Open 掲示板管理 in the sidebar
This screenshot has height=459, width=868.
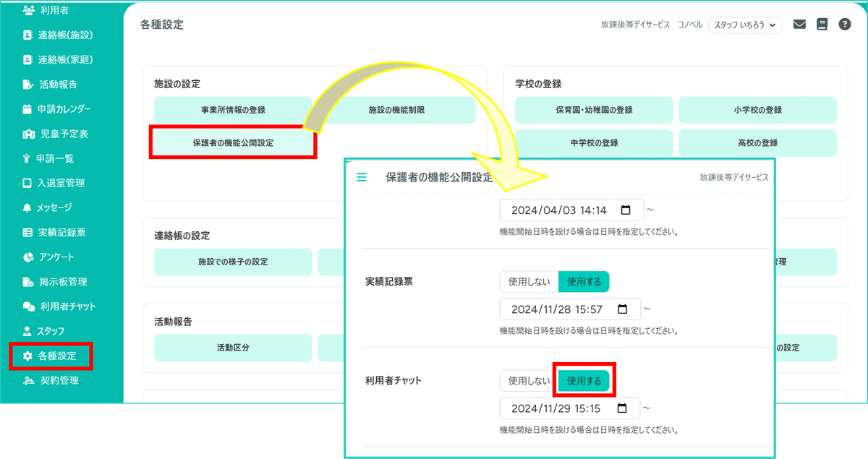click(61, 281)
